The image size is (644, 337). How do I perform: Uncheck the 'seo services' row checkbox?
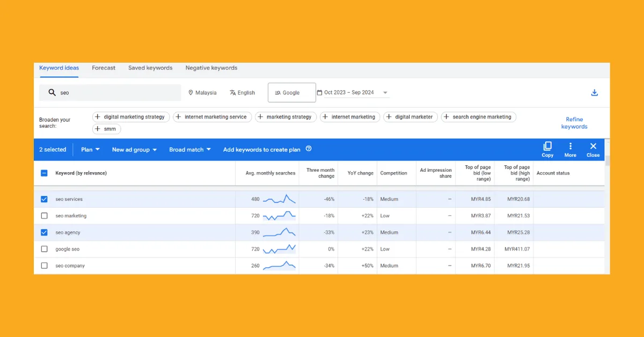tap(44, 199)
